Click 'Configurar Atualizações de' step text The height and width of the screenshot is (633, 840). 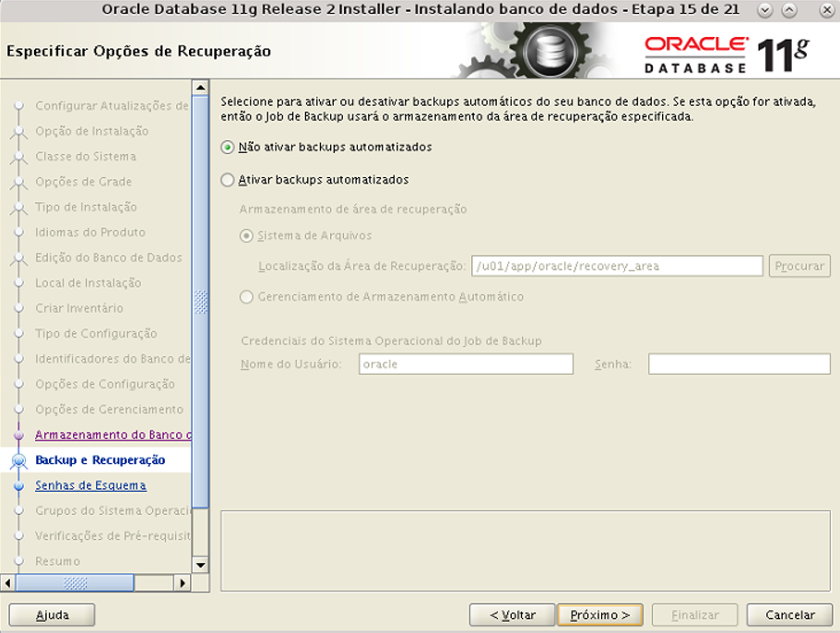click(x=112, y=105)
